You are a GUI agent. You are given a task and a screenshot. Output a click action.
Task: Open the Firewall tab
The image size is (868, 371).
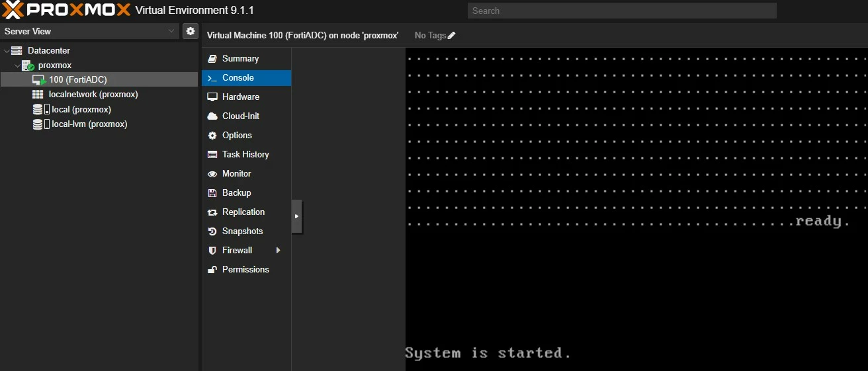[x=246, y=251]
